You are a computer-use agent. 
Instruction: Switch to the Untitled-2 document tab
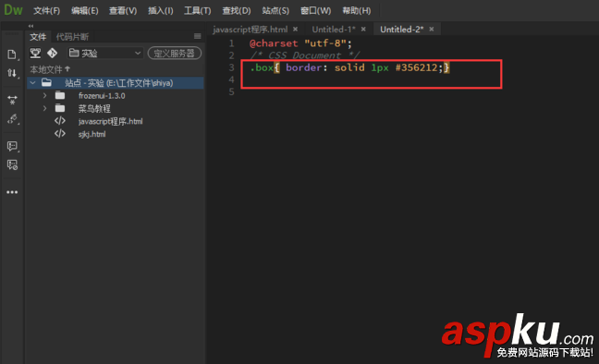(x=402, y=30)
